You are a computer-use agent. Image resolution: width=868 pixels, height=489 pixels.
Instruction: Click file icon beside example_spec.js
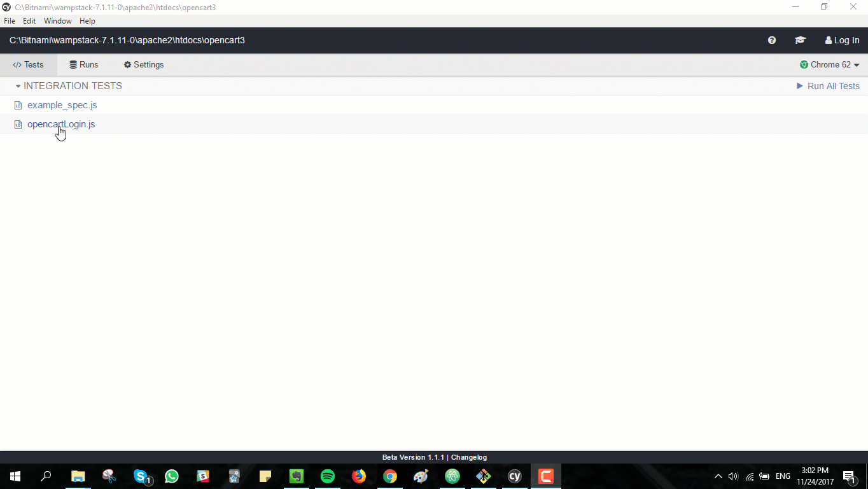coord(18,105)
